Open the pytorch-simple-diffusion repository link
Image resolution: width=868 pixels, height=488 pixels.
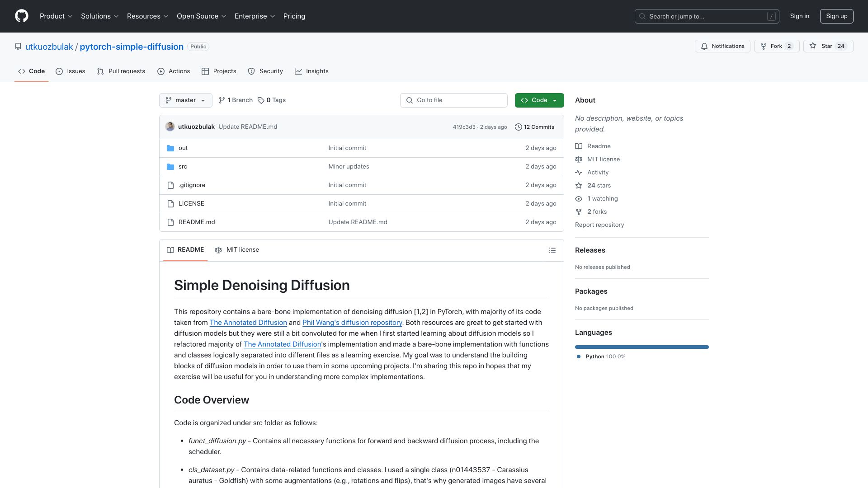pos(132,47)
